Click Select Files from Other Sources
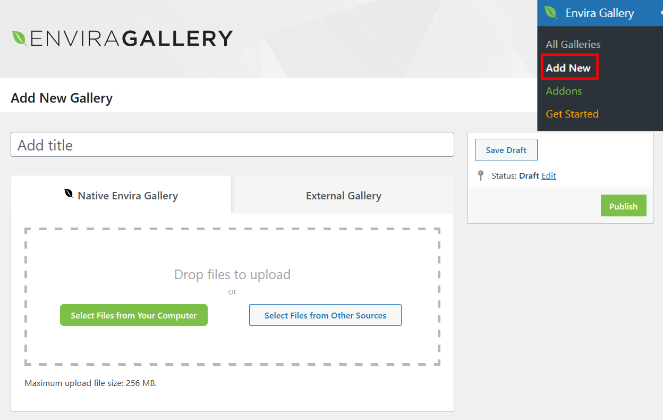Screen dimensions: 663x420 (325, 315)
